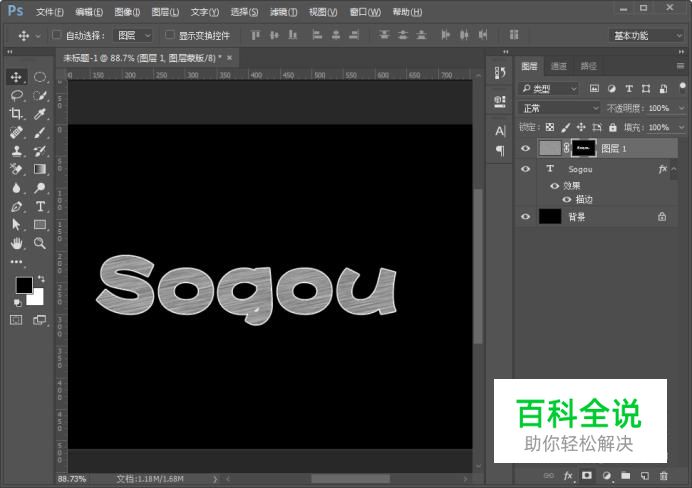This screenshot has width=692, height=488.
Task: Swap foreground and background colors
Action: 41,278
